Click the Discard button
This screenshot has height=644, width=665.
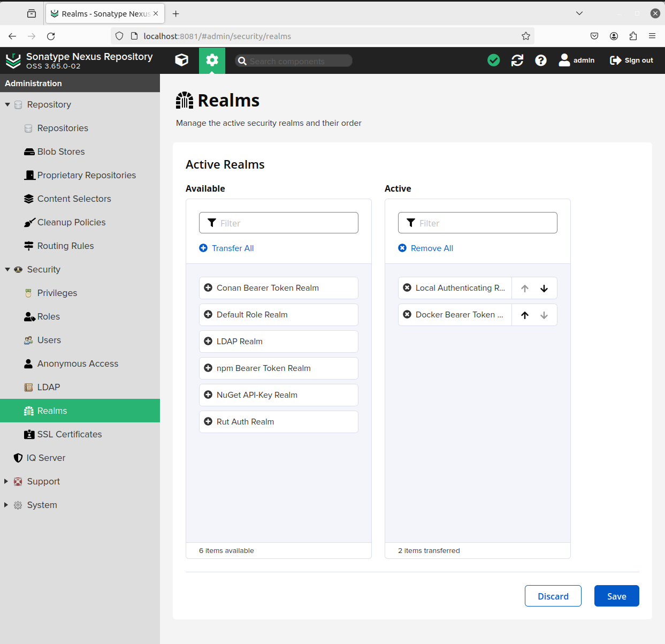pos(553,596)
